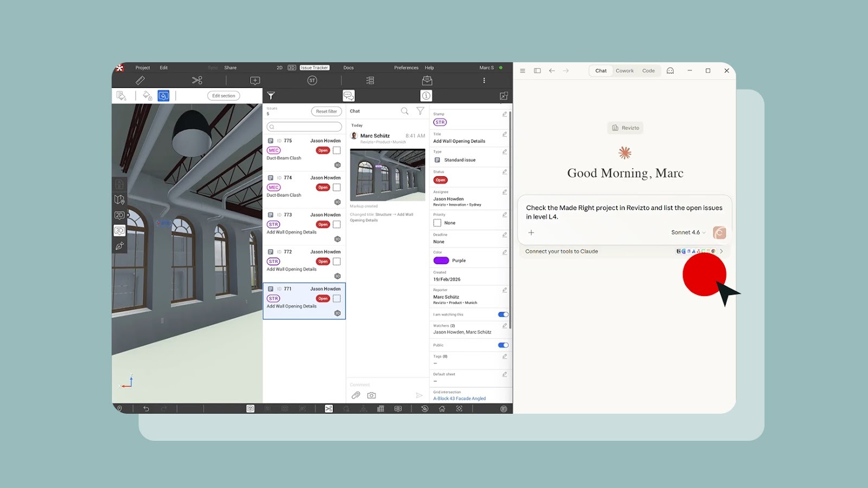Click the camera icon below comment field
The width and height of the screenshot is (868, 488).
[372, 395]
